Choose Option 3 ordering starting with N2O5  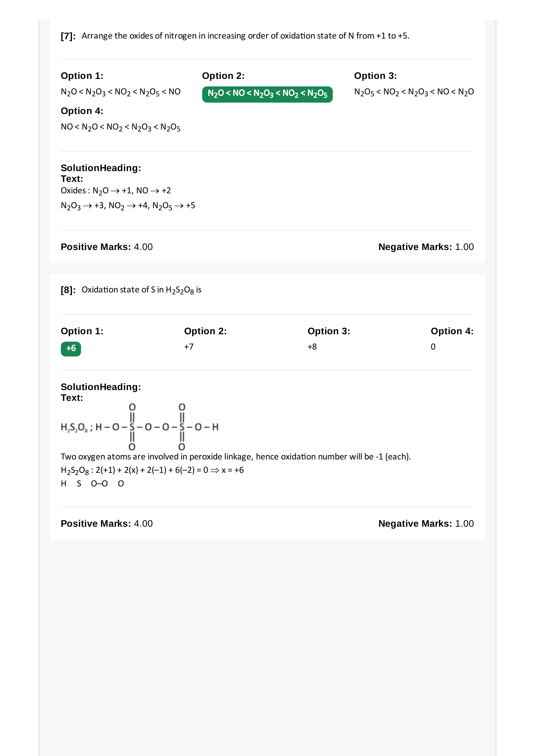pyautogui.click(x=414, y=92)
